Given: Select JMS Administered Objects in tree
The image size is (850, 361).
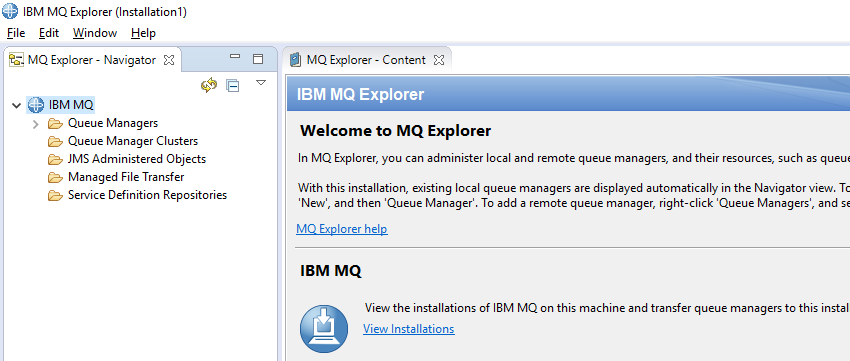Looking at the screenshot, I should click(x=137, y=159).
